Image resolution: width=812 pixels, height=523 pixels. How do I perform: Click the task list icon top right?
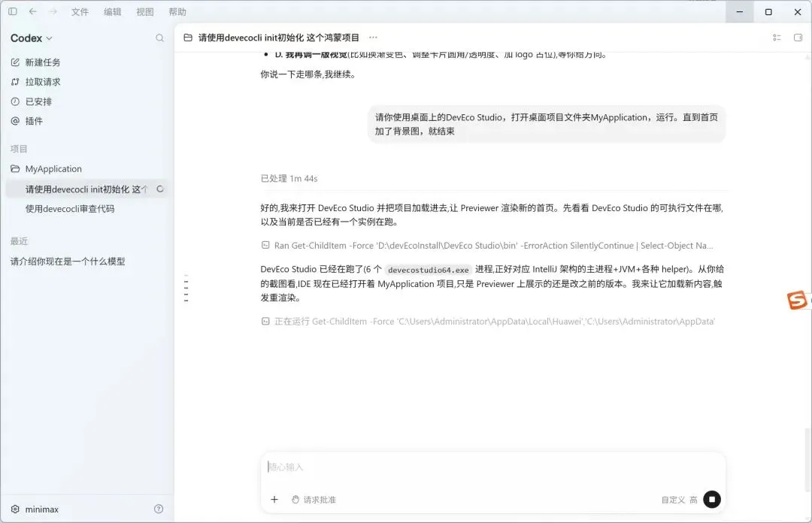tap(776, 38)
